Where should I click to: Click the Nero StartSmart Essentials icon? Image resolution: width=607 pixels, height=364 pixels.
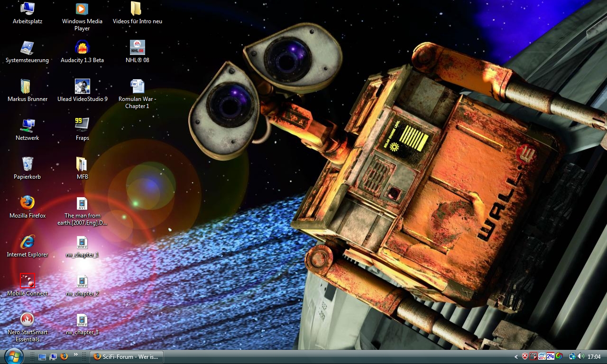click(x=27, y=319)
